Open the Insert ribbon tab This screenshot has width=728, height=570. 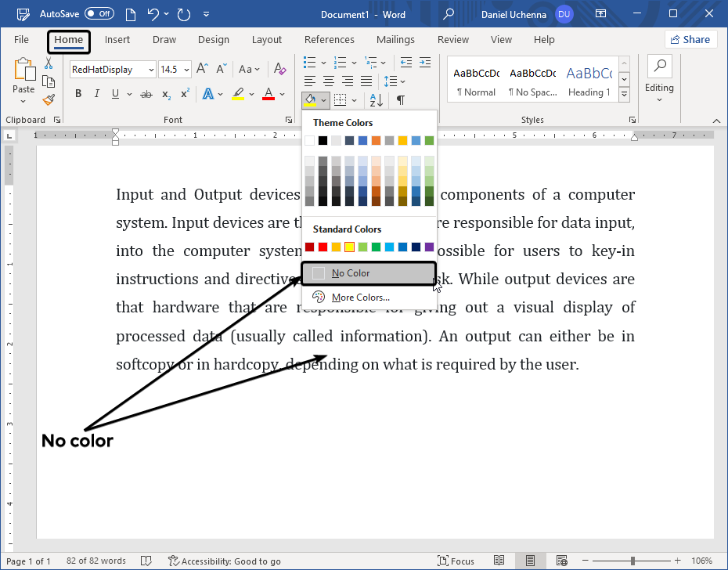[x=117, y=40]
